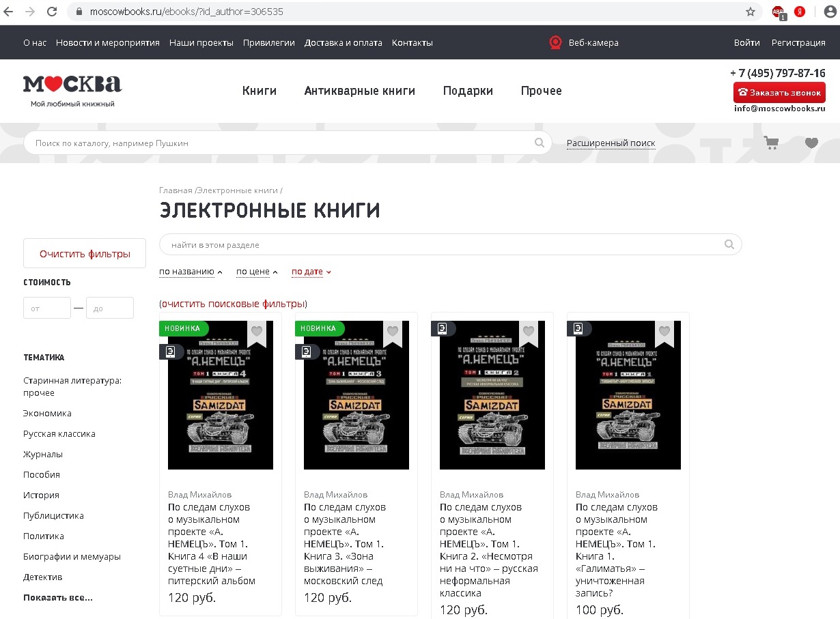The width and height of the screenshot is (840, 619).
Task: Click the Очистить фильтры button
Action: 85,253
